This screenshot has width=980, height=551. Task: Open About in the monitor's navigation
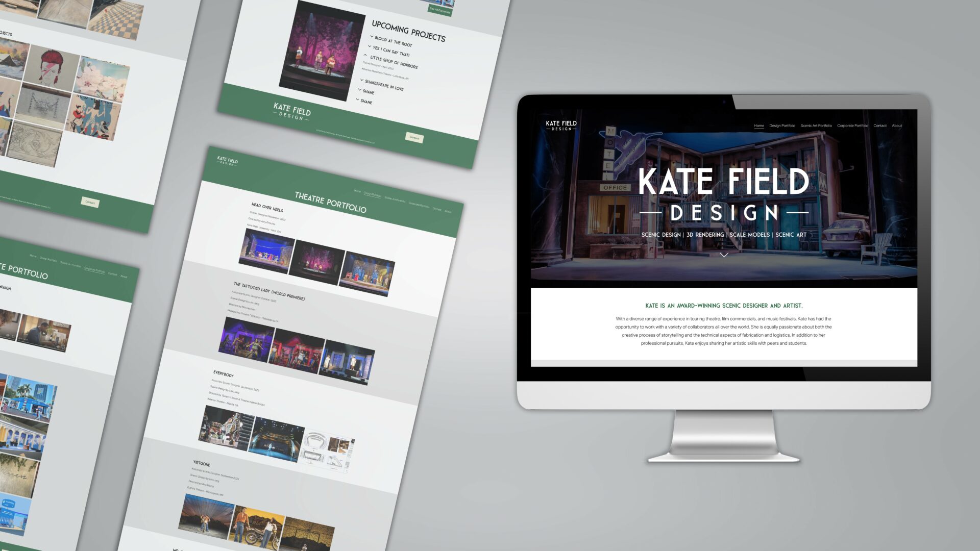897,126
